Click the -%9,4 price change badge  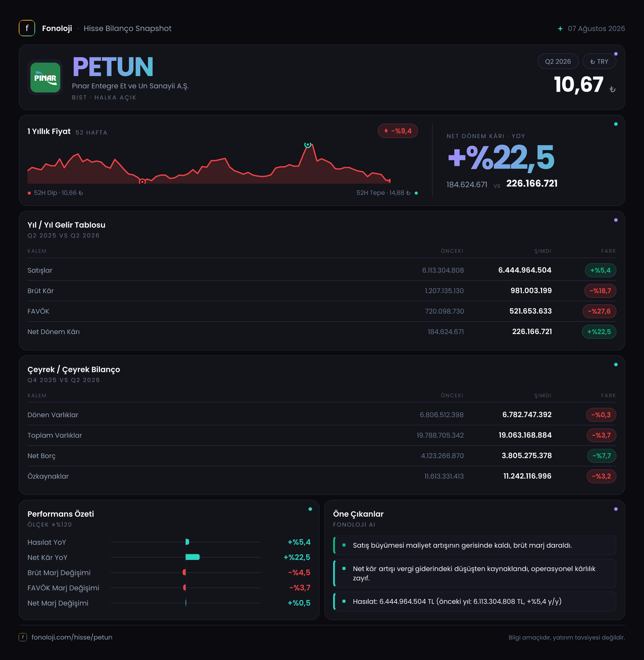398,131
